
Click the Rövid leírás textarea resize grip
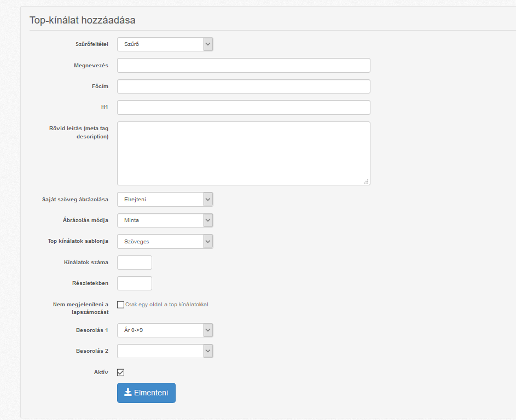(x=366, y=182)
